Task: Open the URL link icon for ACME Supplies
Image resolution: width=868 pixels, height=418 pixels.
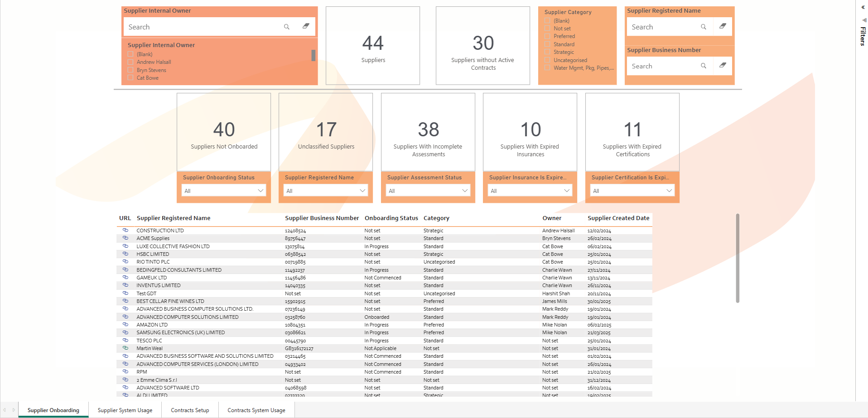Action: coord(125,238)
